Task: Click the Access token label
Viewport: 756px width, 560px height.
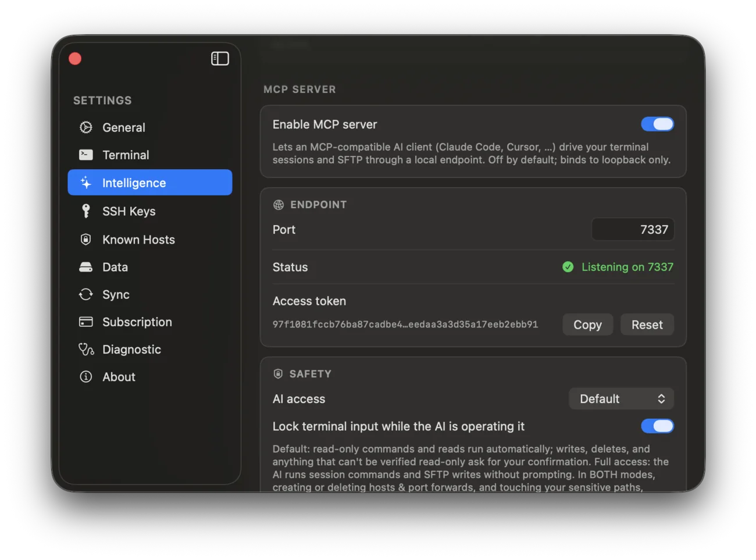Action: point(309,301)
